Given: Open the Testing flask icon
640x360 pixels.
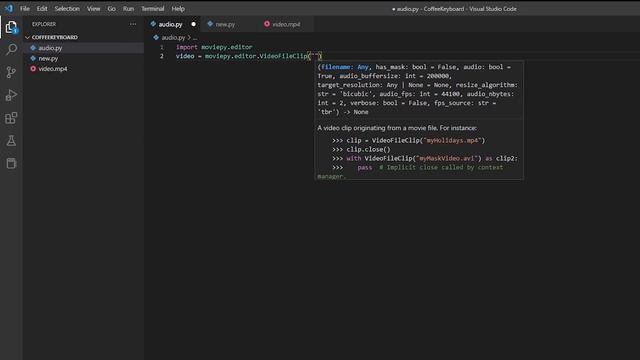Looking at the screenshot, I should click(11, 141).
